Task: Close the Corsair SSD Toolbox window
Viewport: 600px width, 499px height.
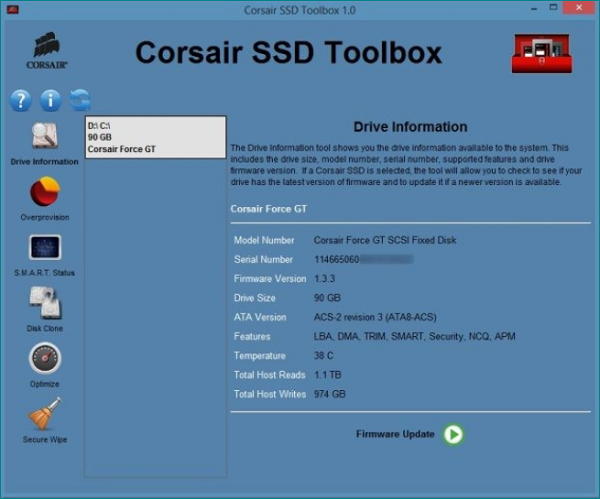Action: (x=579, y=7)
